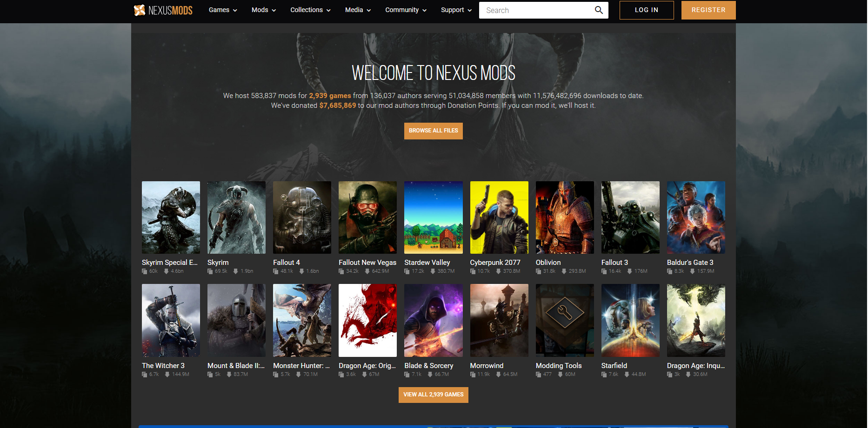Select the Fallout 4 cover art
The height and width of the screenshot is (428, 868).
pos(302,217)
